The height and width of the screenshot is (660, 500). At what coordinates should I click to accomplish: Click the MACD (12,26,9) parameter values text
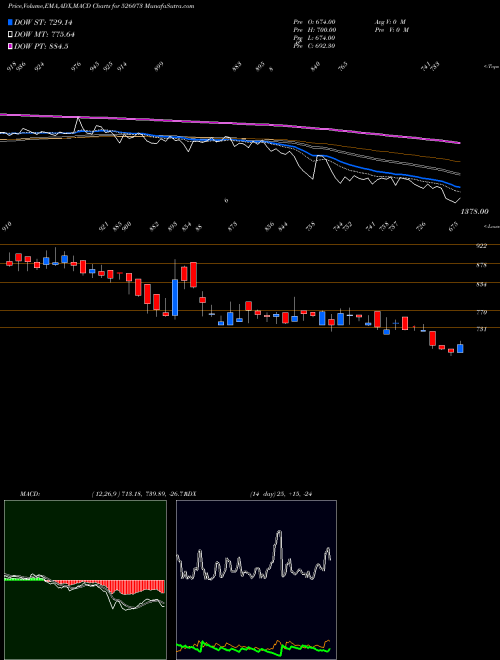(137, 494)
